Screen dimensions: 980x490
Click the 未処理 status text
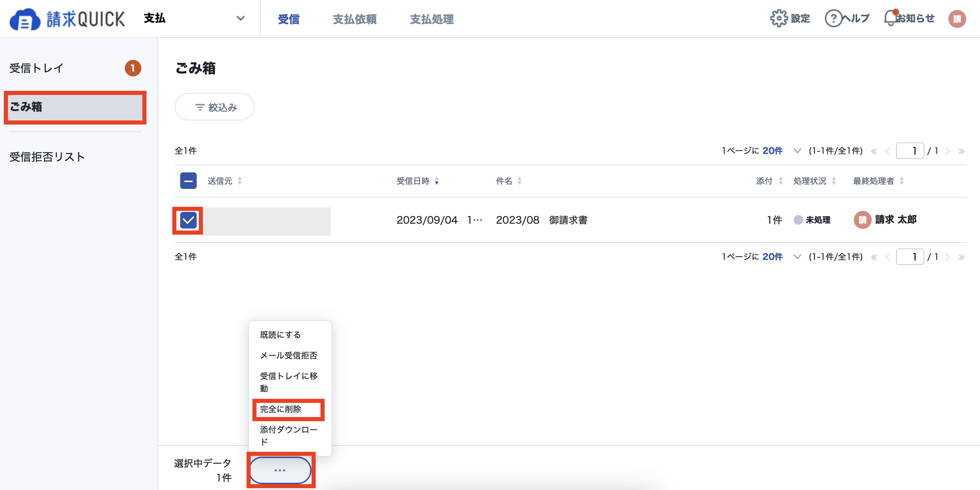(818, 220)
